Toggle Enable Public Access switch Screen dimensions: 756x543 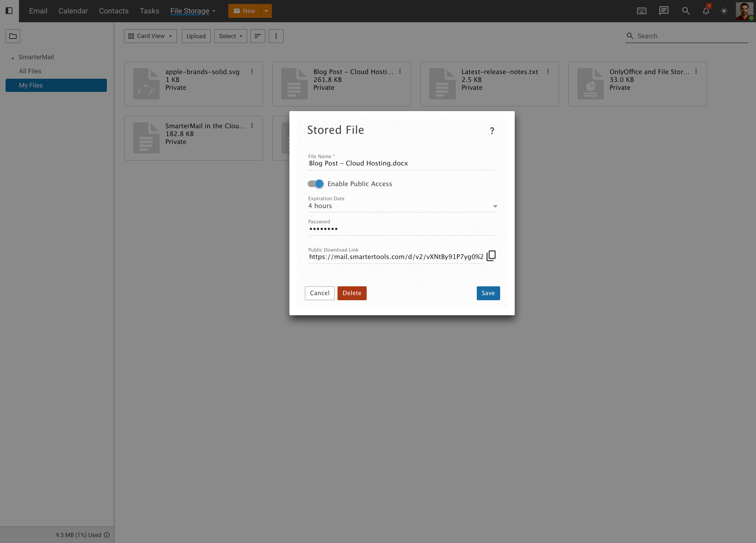[315, 184]
